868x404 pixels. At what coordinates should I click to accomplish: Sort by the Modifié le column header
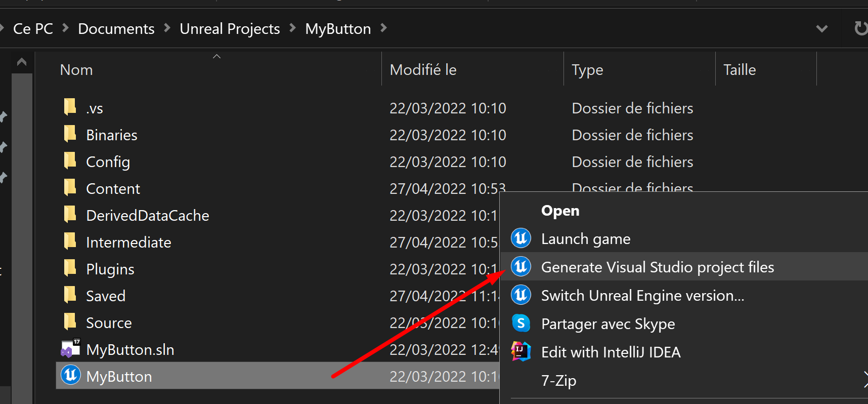[423, 70]
